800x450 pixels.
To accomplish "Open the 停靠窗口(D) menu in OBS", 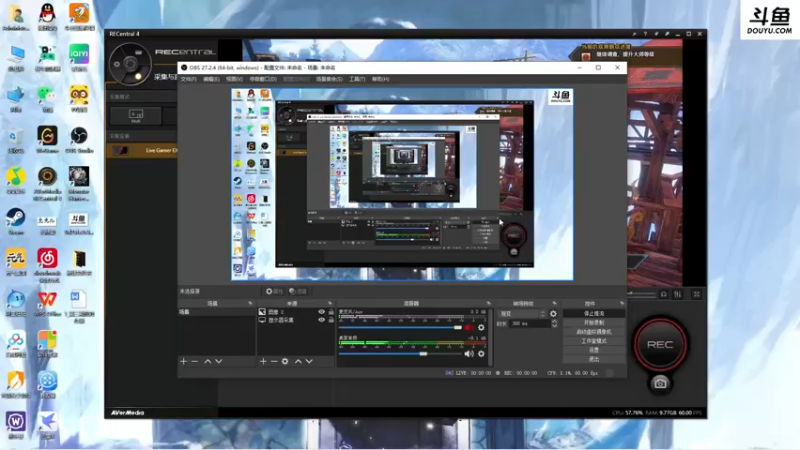I will pyautogui.click(x=263, y=79).
